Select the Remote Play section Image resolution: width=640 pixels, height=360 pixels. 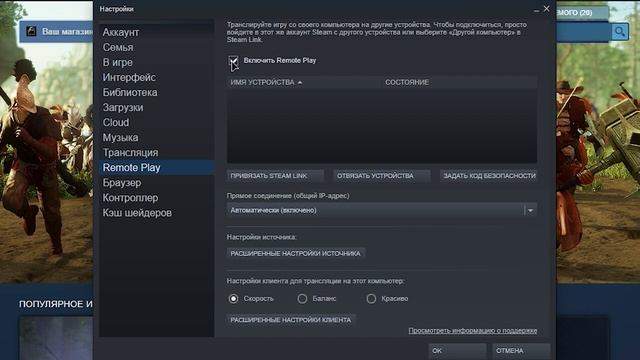(x=156, y=168)
